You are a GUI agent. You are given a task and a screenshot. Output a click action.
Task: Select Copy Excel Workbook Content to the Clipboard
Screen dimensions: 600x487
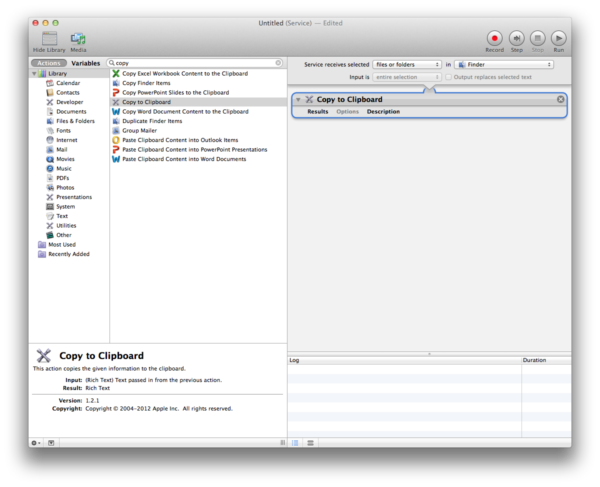[199, 73]
